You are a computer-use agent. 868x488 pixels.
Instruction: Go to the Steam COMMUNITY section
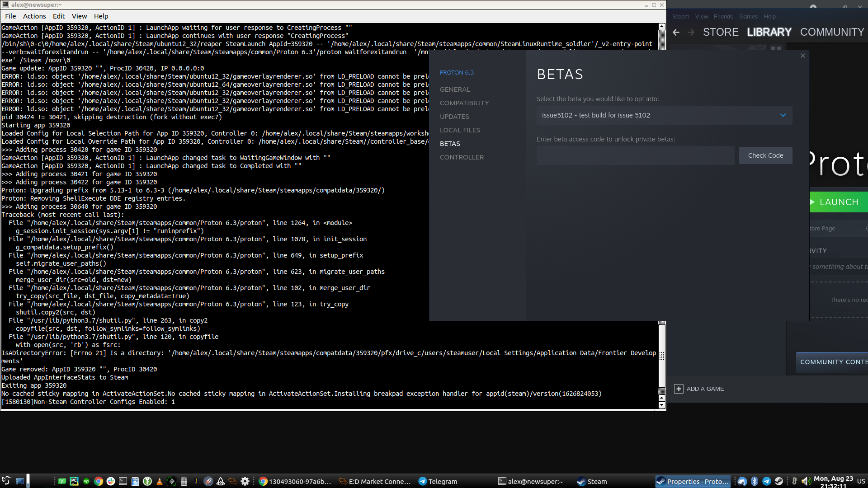(x=832, y=32)
